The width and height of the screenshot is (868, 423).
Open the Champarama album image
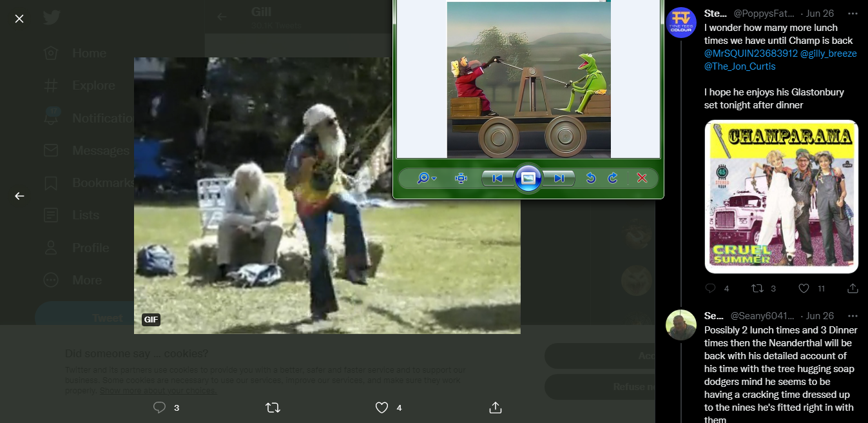782,197
